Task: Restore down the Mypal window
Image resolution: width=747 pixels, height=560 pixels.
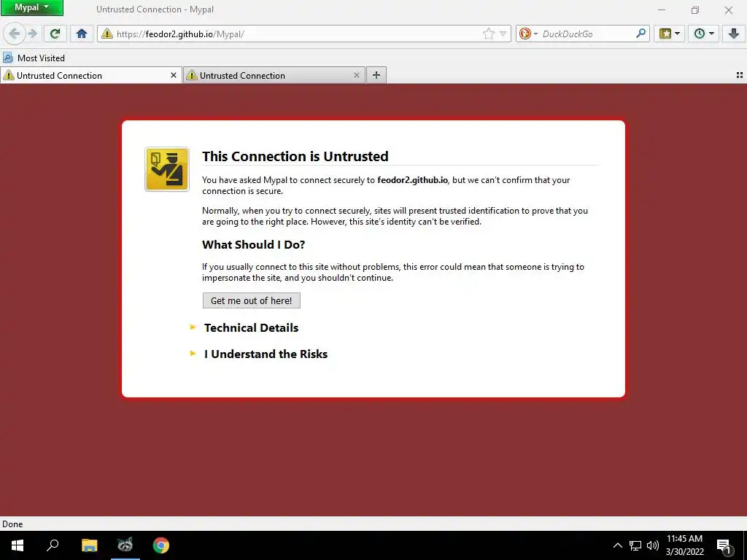Action: pos(695,9)
